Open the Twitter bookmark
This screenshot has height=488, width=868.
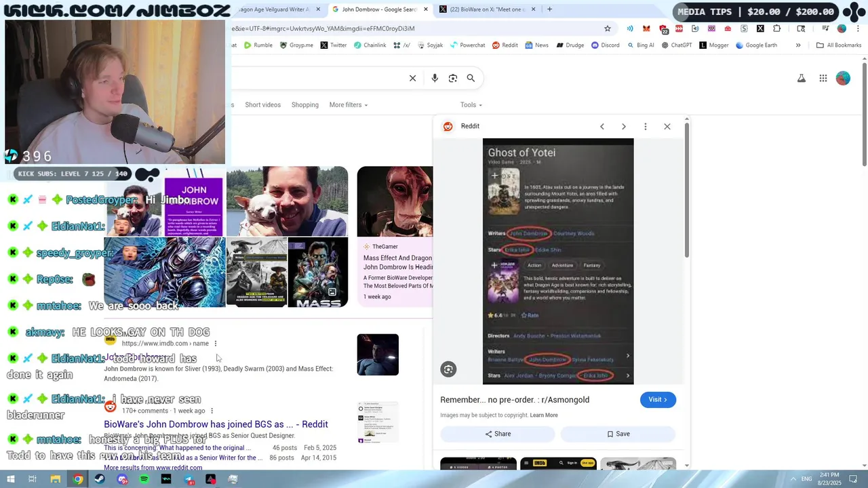[334, 45]
